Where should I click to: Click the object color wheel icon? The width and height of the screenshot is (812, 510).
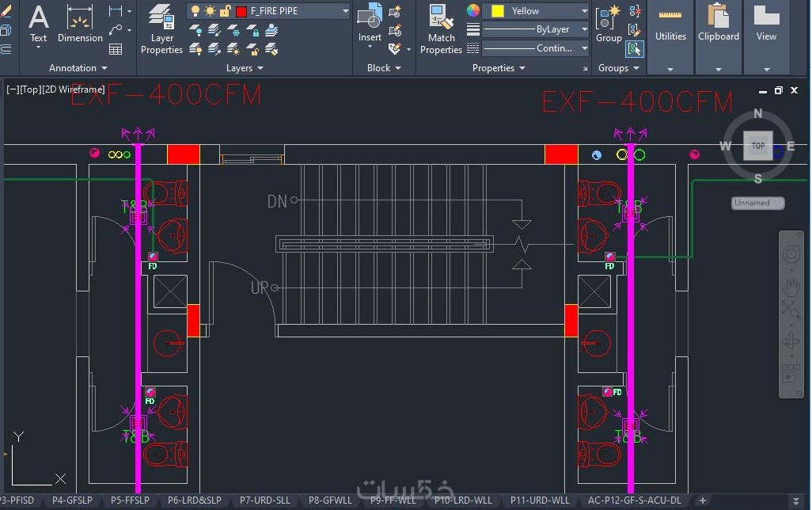click(472, 11)
